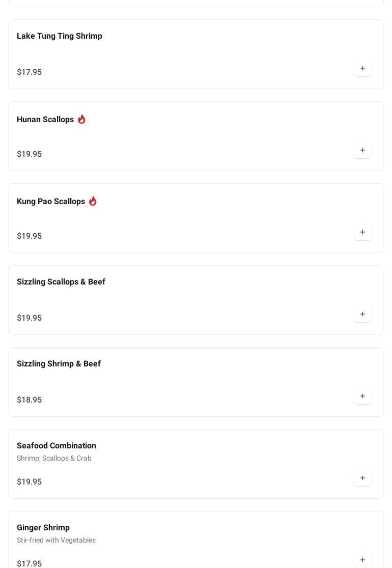
Task: Click the $18.95 price of Sizzling Shrimp & Beef
Action: point(30,400)
